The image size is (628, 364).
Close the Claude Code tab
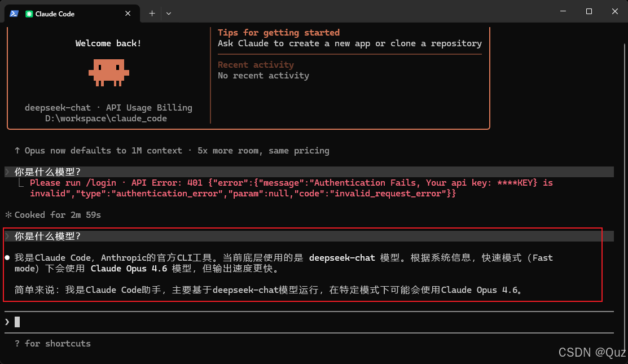(x=128, y=14)
